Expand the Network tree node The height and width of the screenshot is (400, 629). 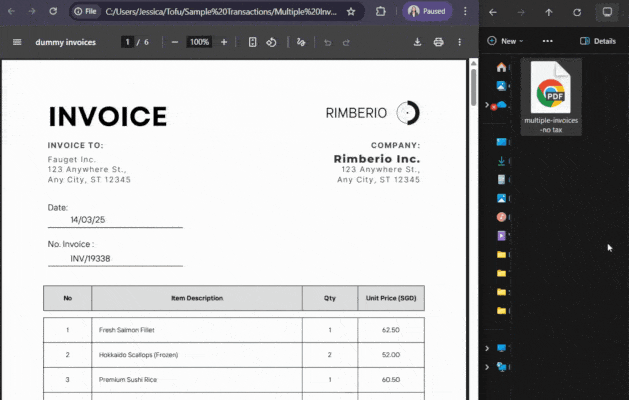(487, 367)
